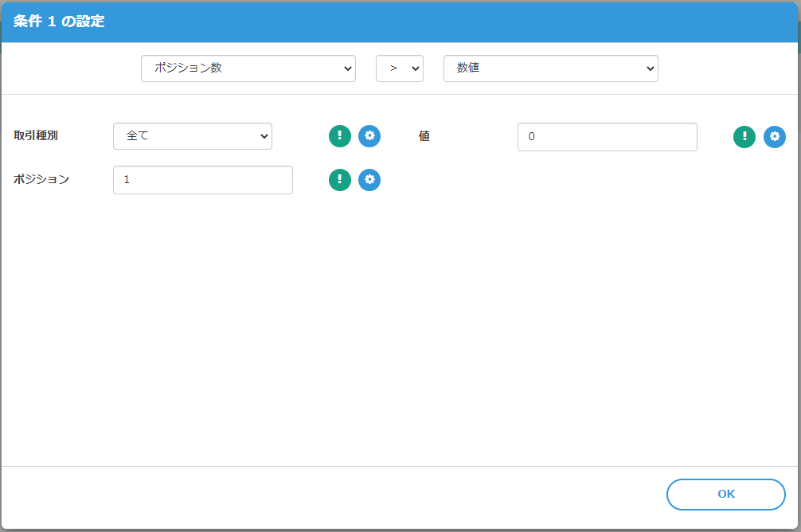
Task: Show info for the 値 field
Action: (744, 137)
